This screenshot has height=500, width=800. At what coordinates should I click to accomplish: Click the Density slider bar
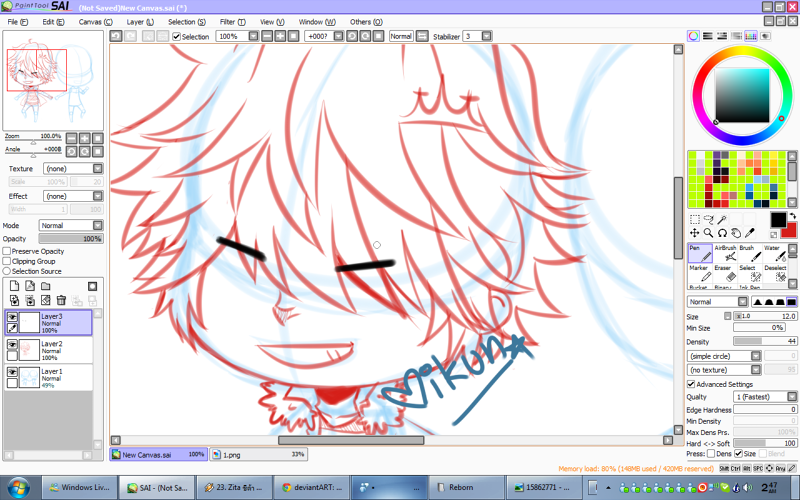(x=765, y=341)
